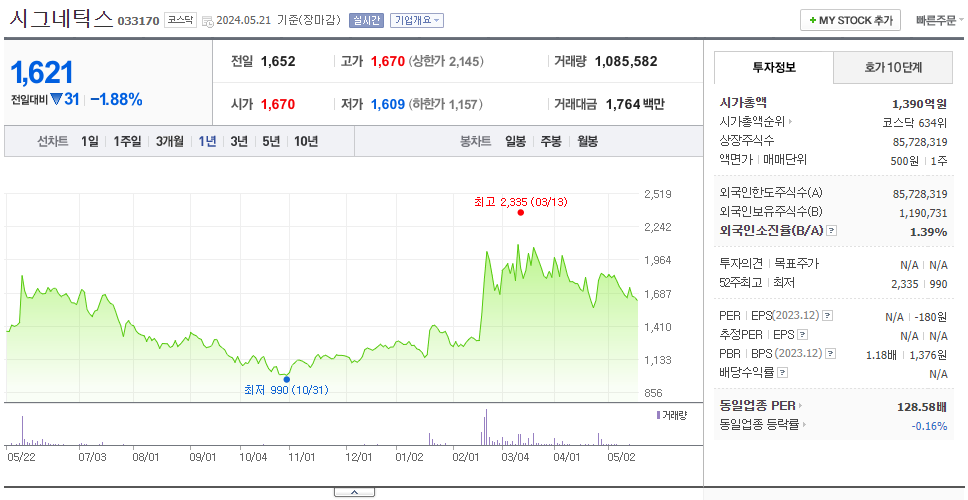Click the 전일 value 1,652
Screen dimensions: 968x500
click(278, 61)
